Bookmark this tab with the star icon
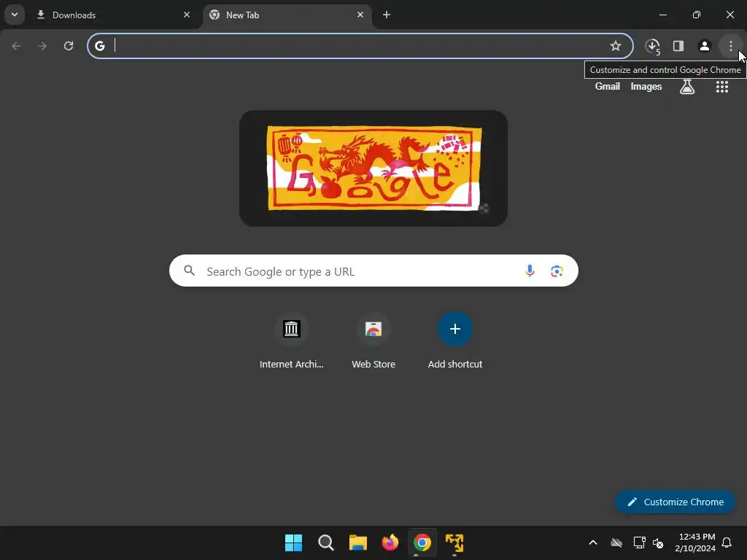The image size is (747, 560). coord(616,46)
